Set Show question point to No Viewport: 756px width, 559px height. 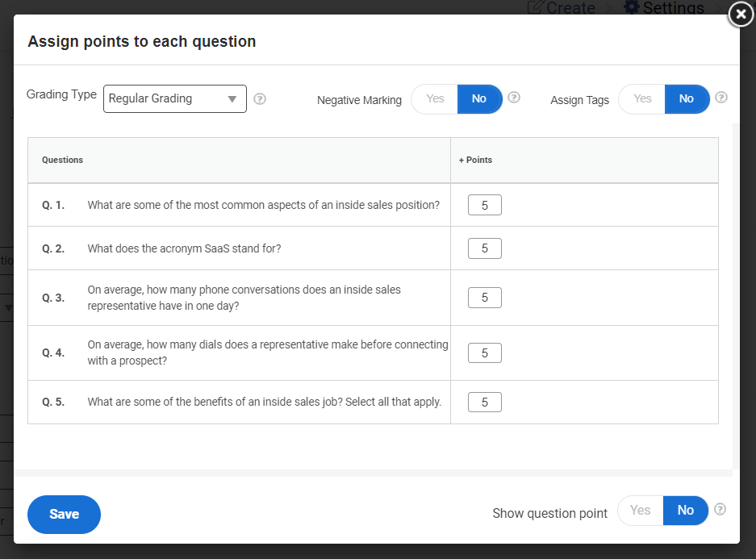[x=685, y=510]
